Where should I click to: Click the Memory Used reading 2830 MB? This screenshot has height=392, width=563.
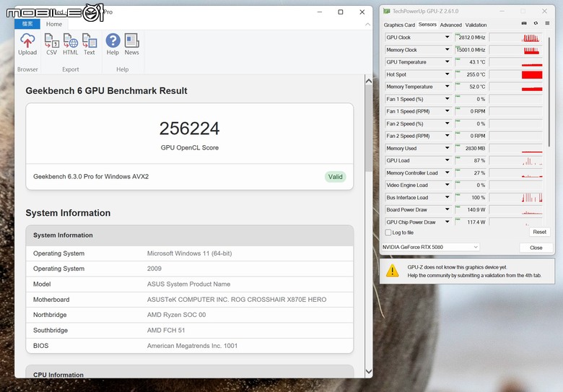click(471, 148)
